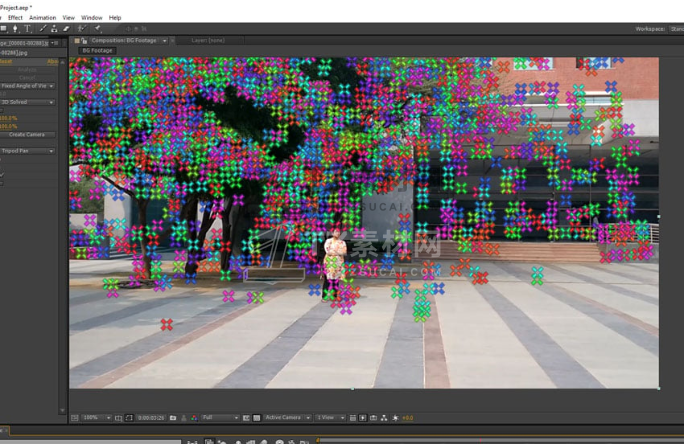This screenshot has height=444, width=685.
Task: Open the Composition BG Footage panel dropdown
Action: pyautogui.click(x=165, y=41)
